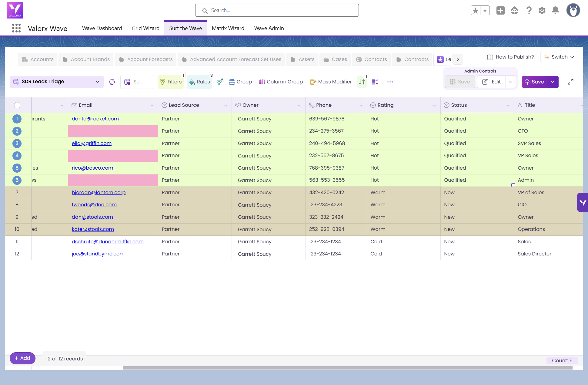Open the user profile avatar
This screenshot has height=385, width=588.
[573, 11]
